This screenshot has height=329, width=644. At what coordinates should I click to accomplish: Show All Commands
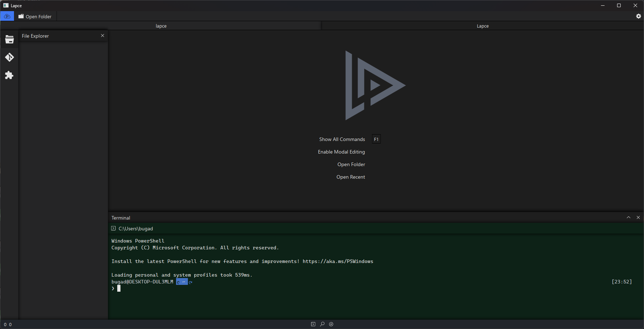coord(342,139)
